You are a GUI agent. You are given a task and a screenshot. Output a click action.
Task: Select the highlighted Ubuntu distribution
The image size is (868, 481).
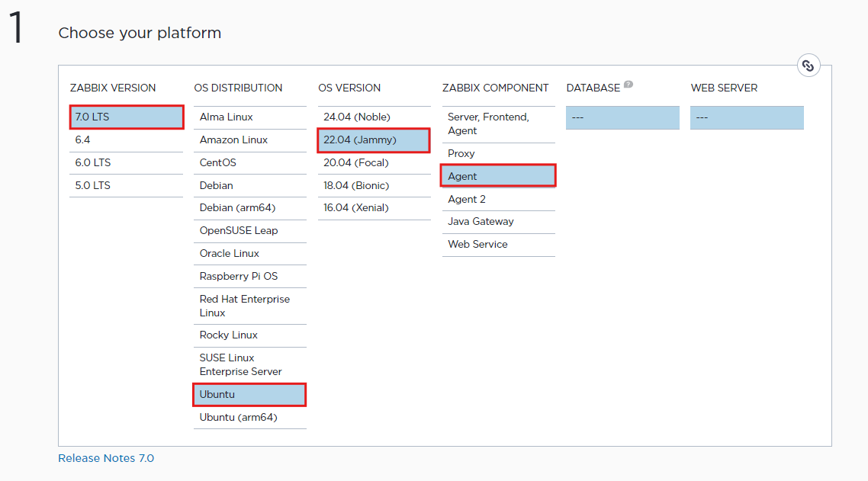(249, 395)
